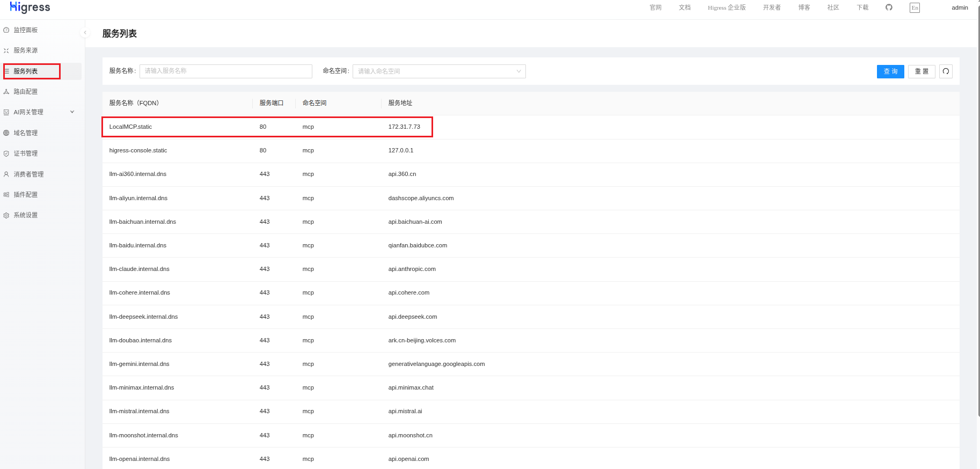Viewport: 980px width, 469px height.
Task: Open the 开发者 link
Action: point(772,8)
